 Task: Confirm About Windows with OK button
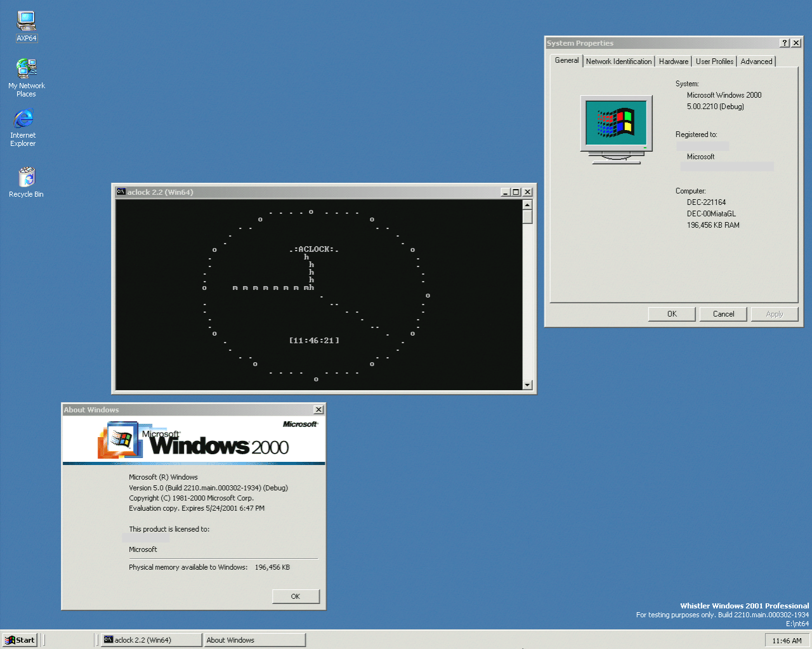[x=295, y=596]
